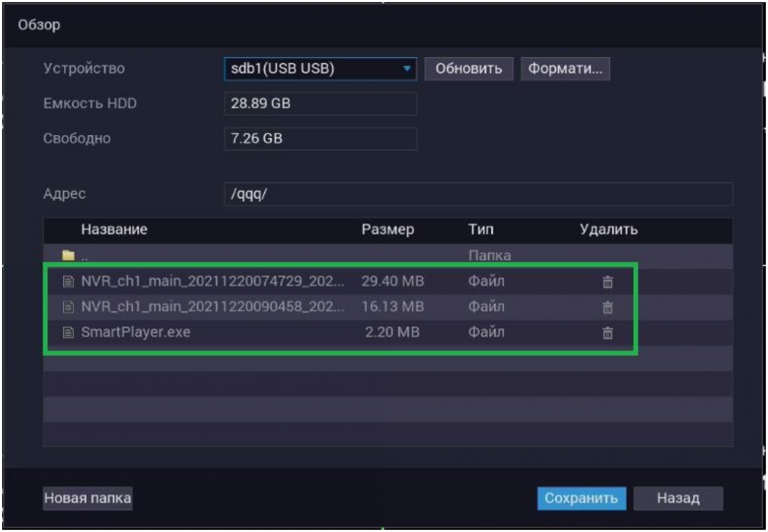The image size is (768, 532).
Task: Click the device dropdown arrow
Action: 407,69
